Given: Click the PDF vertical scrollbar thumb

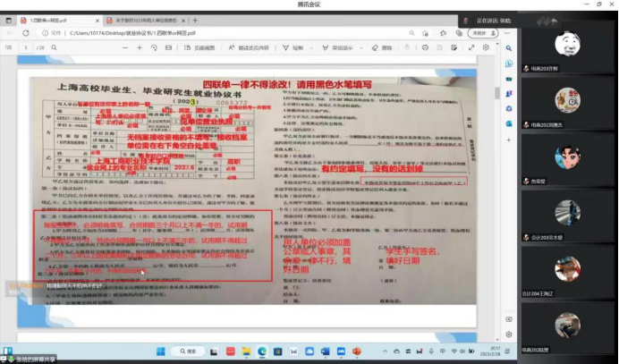Looking at the screenshot, I should click(497, 93).
